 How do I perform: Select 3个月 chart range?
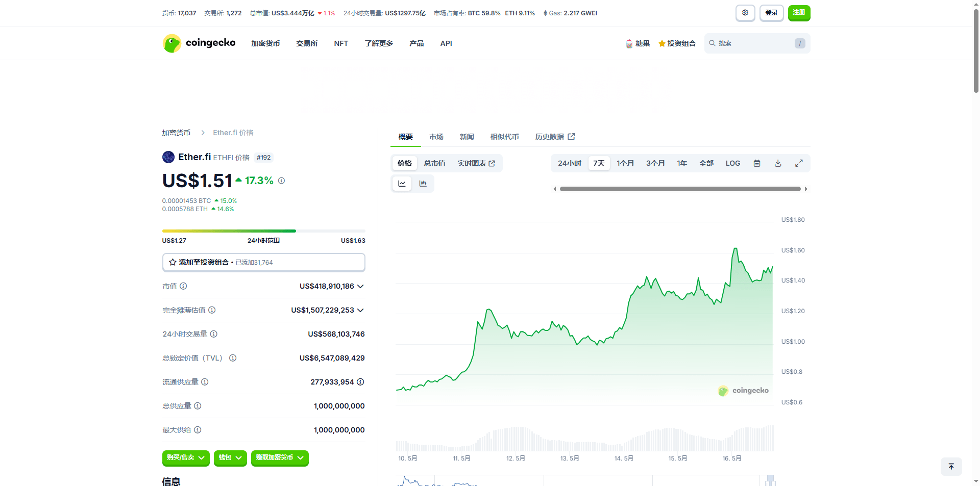[x=655, y=163]
